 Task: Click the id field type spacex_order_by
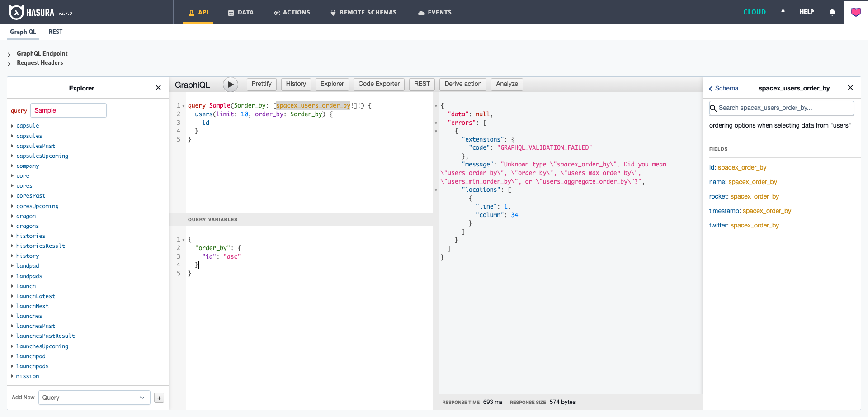click(742, 167)
